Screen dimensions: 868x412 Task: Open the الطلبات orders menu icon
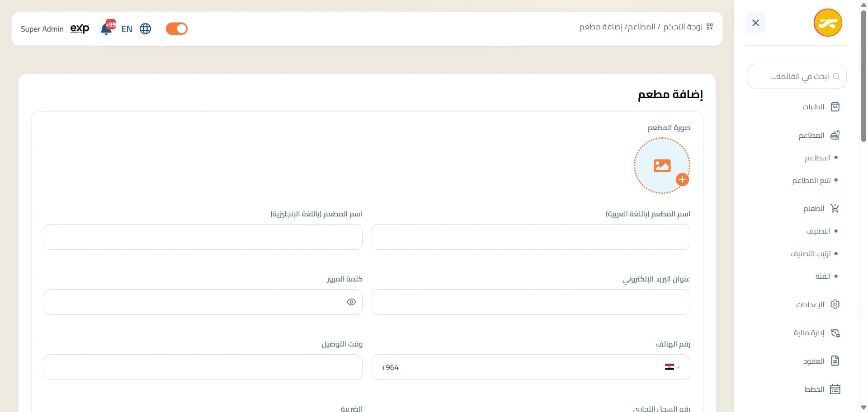835,107
